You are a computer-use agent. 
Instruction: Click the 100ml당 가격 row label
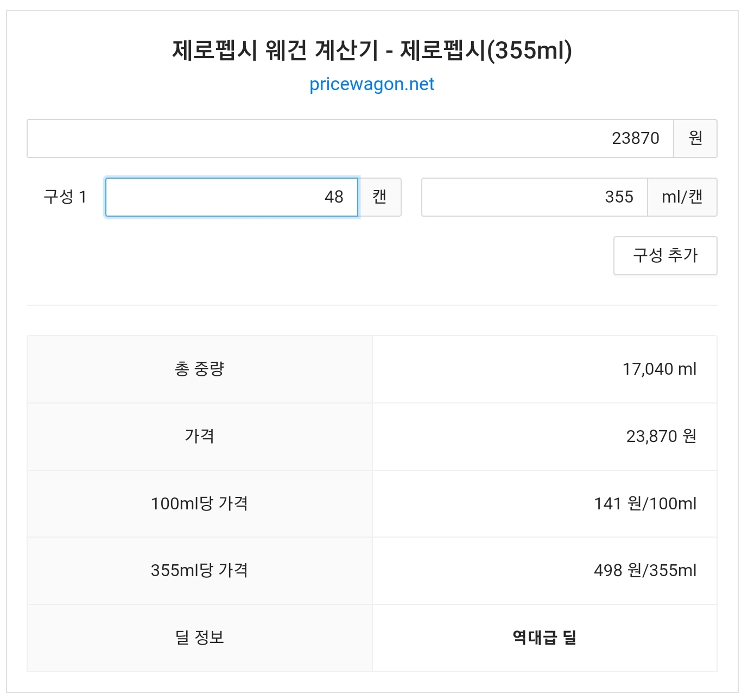[x=199, y=503]
